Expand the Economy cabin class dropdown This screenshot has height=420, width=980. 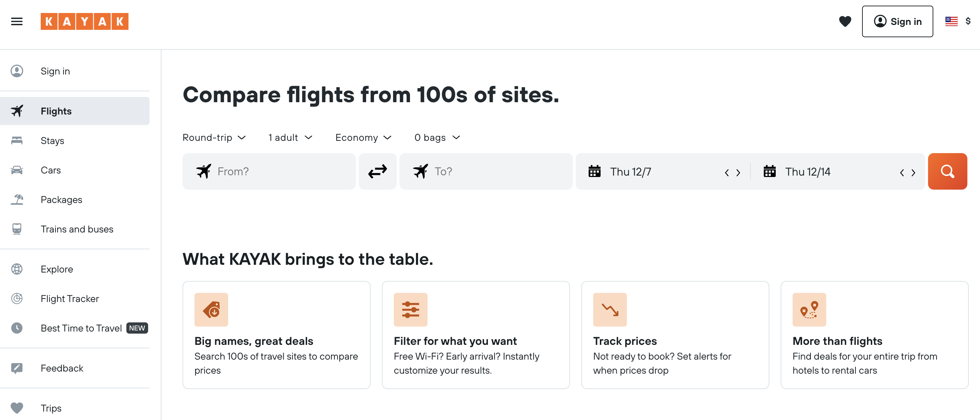tap(363, 137)
